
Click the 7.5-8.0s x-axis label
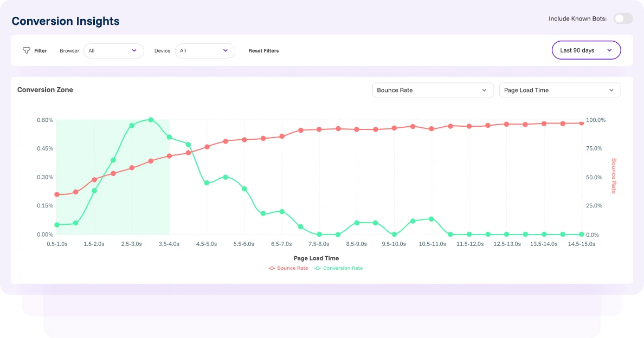point(319,244)
